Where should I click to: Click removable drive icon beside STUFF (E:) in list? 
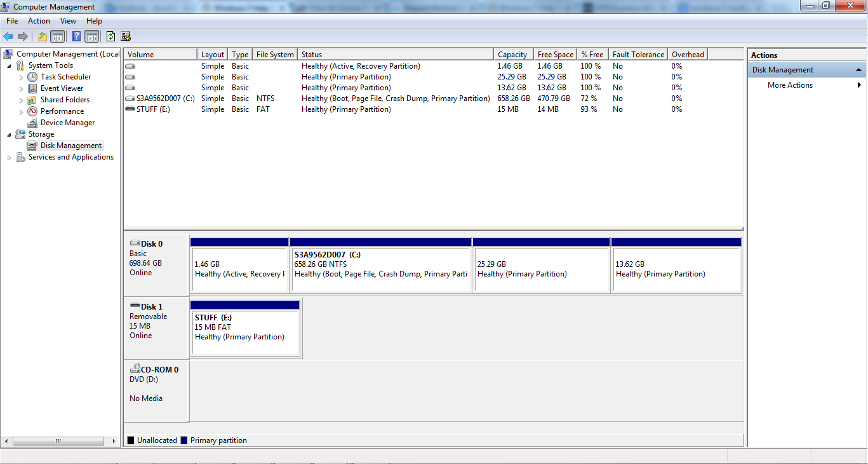[x=130, y=109]
